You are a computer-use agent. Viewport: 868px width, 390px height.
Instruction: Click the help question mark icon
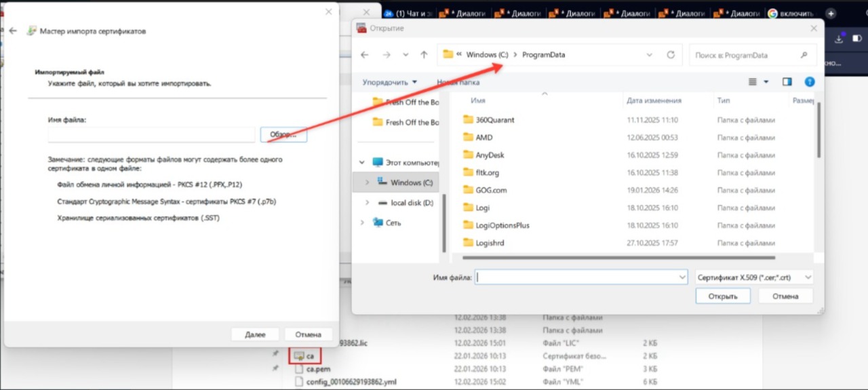click(x=809, y=82)
